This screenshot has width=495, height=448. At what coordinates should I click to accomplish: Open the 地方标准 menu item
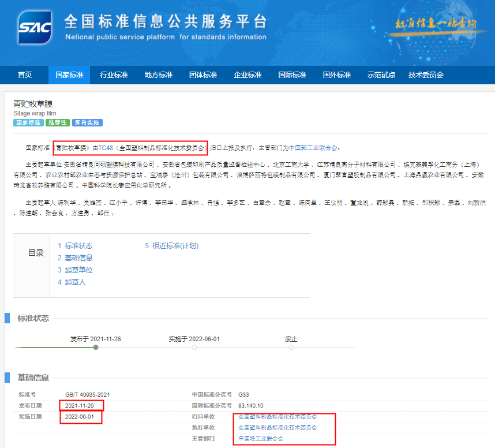[x=159, y=75]
